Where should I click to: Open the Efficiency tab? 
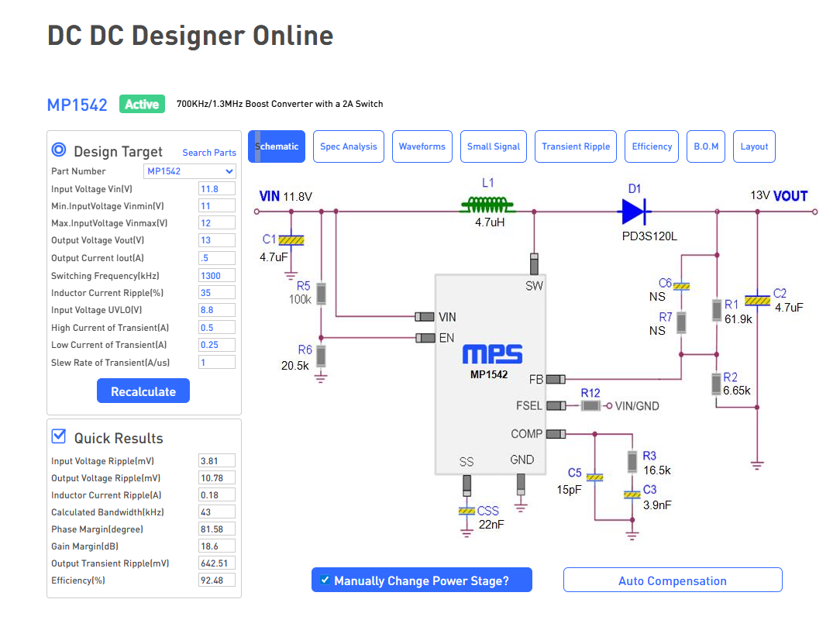click(x=652, y=146)
